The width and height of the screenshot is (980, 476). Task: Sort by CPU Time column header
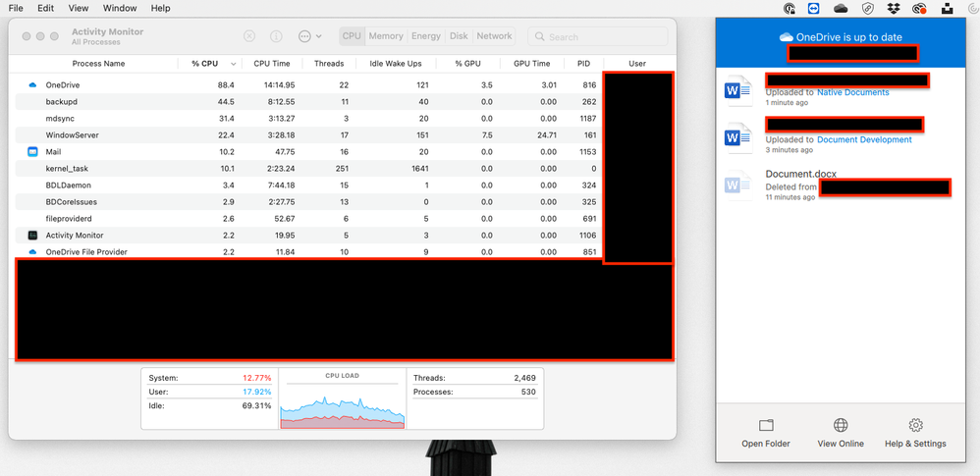coord(273,64)
